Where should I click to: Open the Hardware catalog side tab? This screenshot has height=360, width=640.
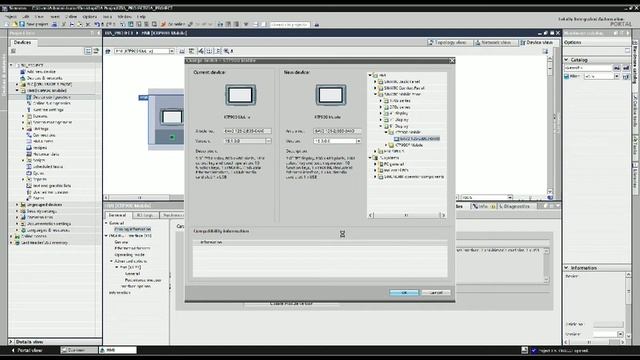click(x=636, y=63)
